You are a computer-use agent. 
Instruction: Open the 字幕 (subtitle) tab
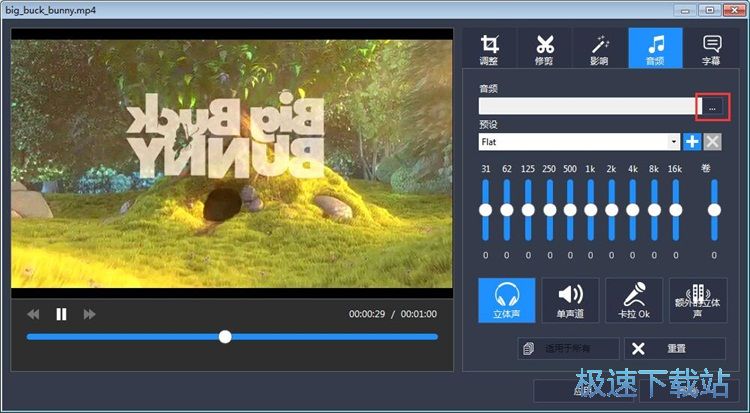711,48
